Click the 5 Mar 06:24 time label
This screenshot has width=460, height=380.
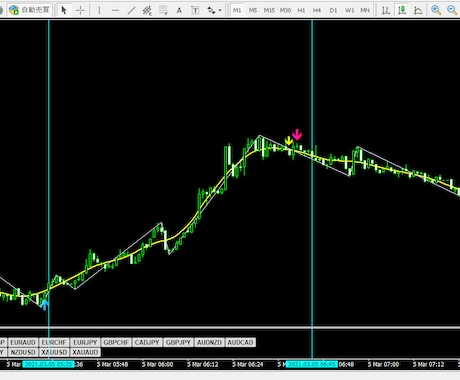coord(248,364)
